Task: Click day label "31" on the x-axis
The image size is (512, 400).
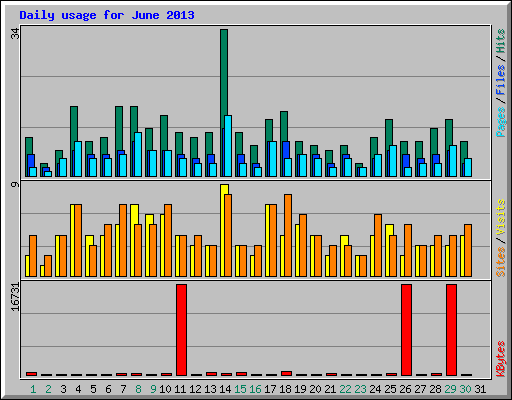Action: pos(480,389)
